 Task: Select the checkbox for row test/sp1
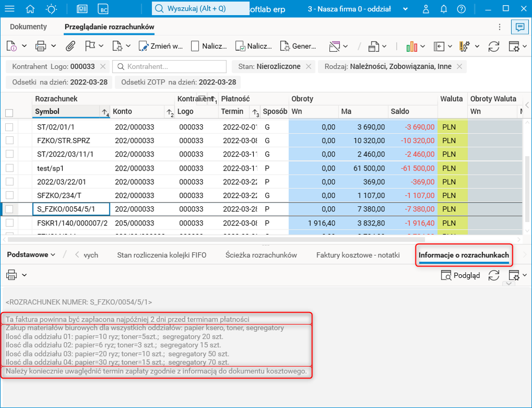pos(9,168)
